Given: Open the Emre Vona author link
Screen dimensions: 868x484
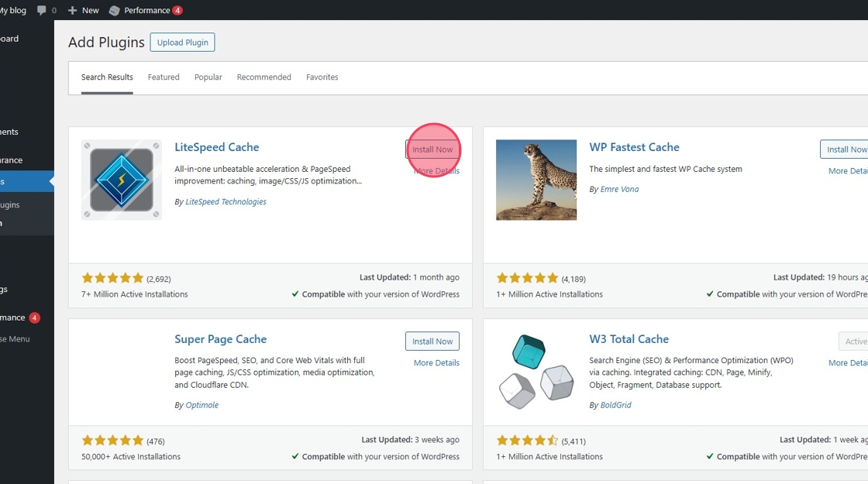Looking at the screenshot, I should (x=619, y=190).
